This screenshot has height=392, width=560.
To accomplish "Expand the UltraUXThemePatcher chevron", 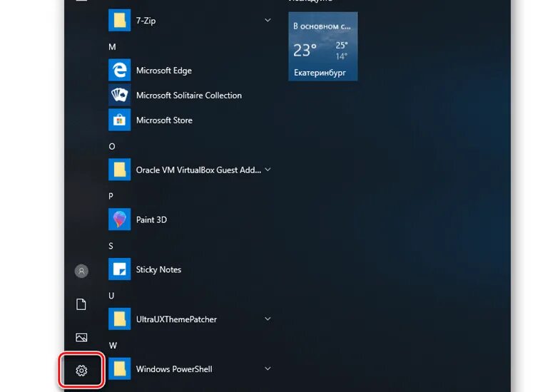I will 268,319.
